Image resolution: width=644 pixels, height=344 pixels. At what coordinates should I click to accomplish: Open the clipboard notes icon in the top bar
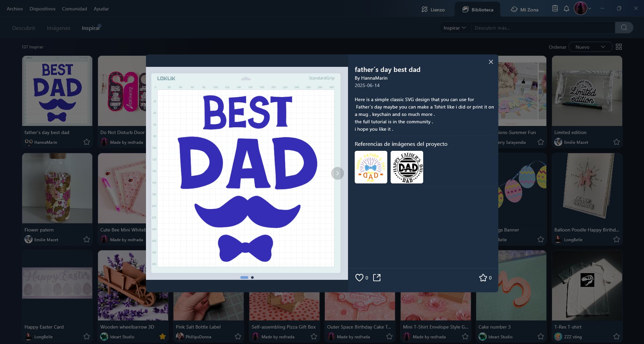click(x=555, y=8)
